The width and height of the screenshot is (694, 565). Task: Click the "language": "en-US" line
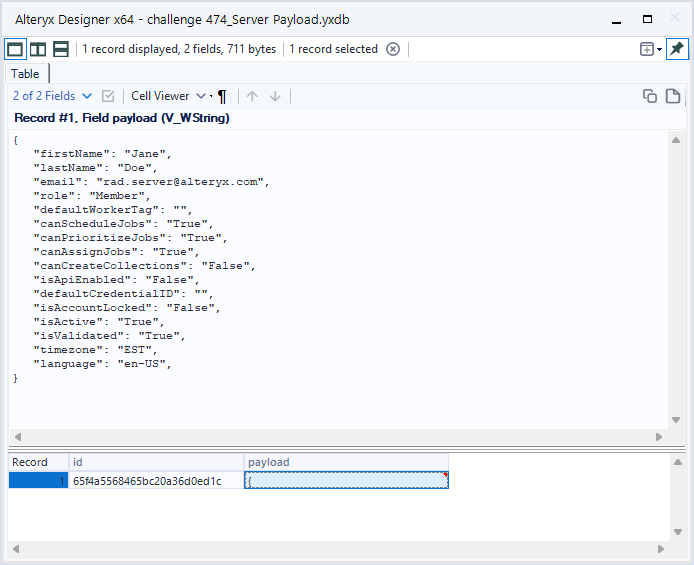coord(102,364)
